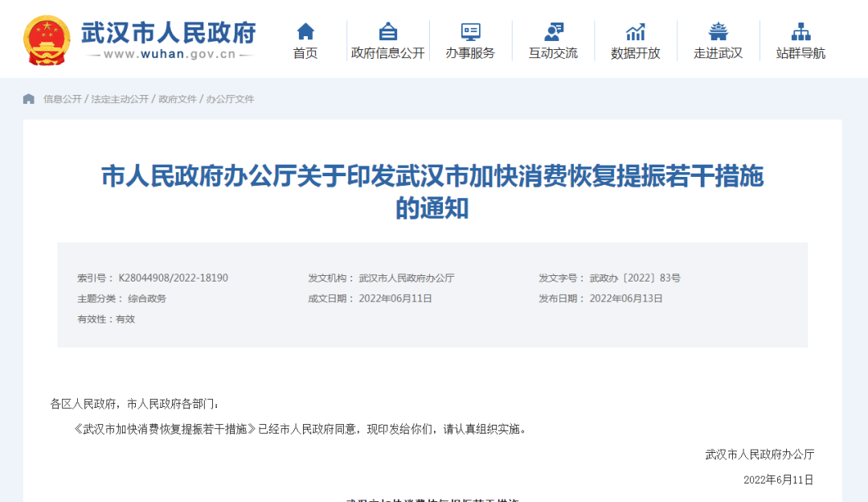Click the 互动交流 chat person icon
868x502 pixels.
(x=553, y=31)
